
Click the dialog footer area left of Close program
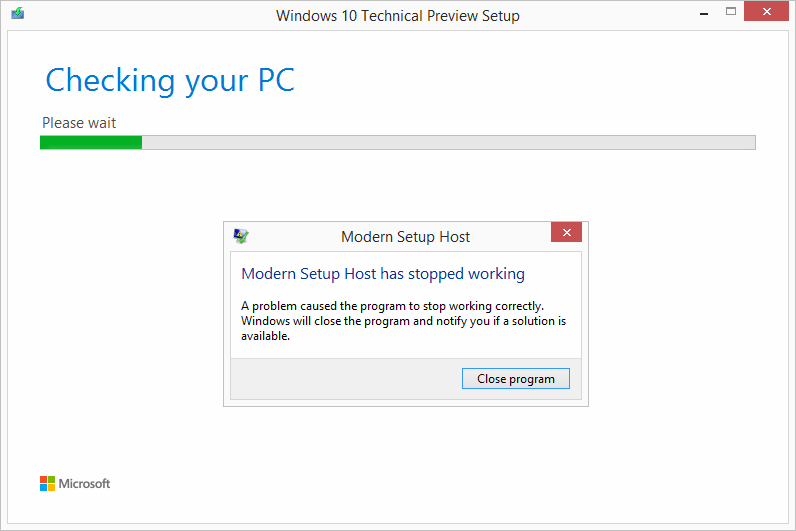[x=346, y=379]
